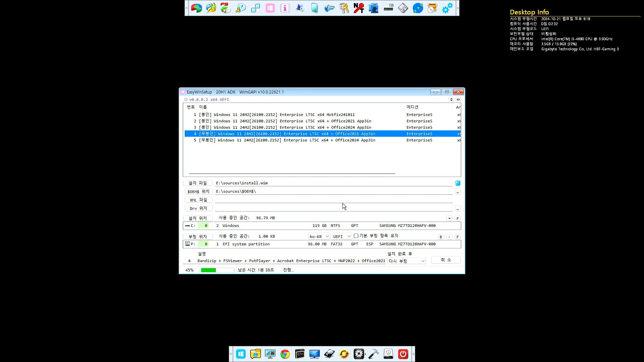
Task: Click the left-right expand arrows above image list
Action: click(458, 100)
